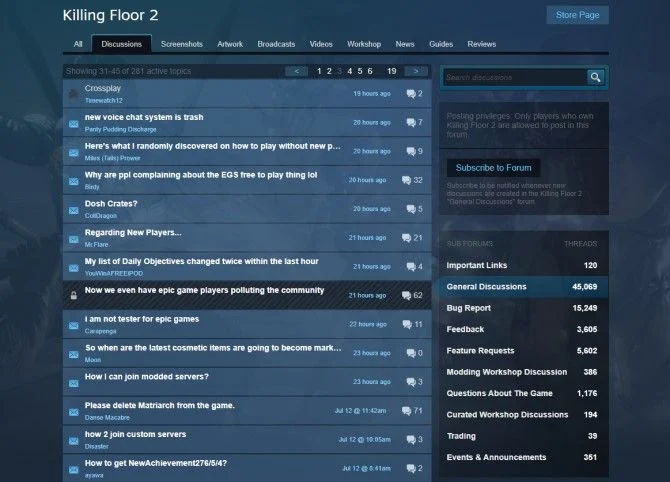Screen dimensions: 670x482
Task: Jump to page 1 of topics
Action: [x=319, y=71]
